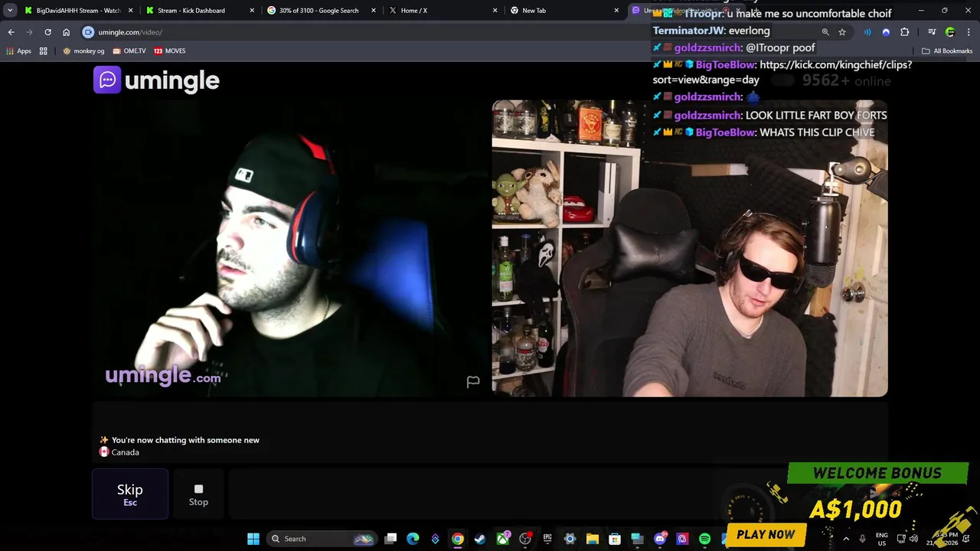Close the BigDavidAHHH Stream tab
Image resolution: width=980 pixels, height=551 pixels.
[x=130, y=11]
